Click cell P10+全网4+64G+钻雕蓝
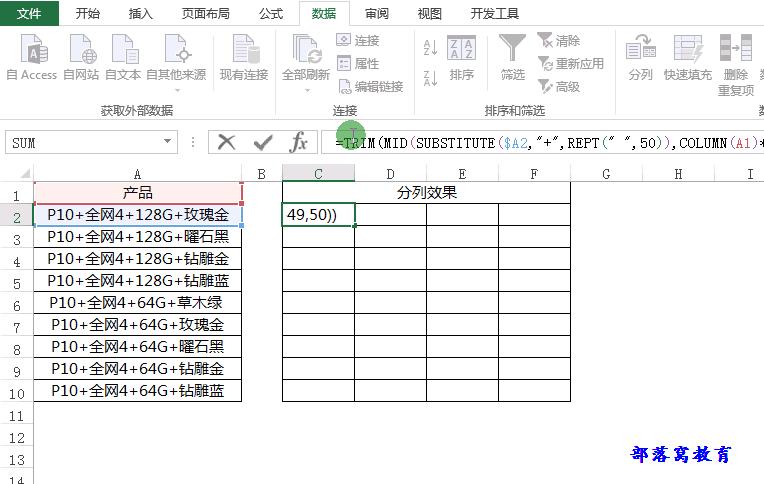The width and height of the screenshot is (764, 484). coord(138,390)
